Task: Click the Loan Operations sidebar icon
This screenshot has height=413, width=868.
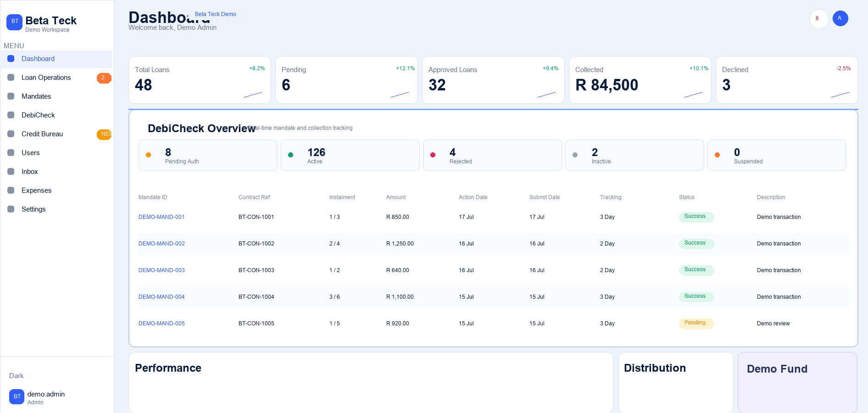Action: [x=11, y=78]
